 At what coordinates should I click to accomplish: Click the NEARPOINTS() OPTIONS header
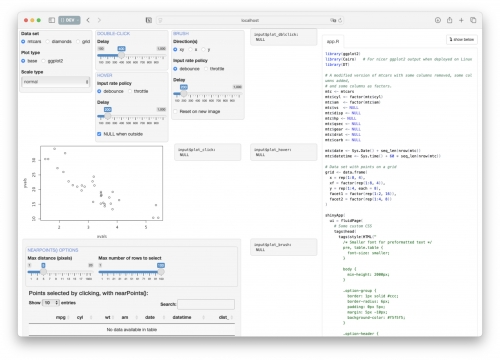coord(53,250)
